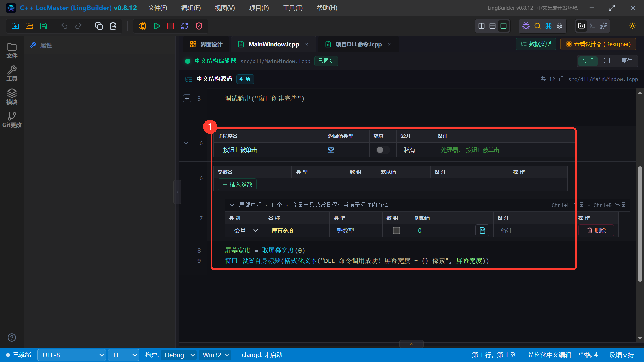Viewport: 644px width, 362px height.
Task: Click the 插入参数 button
Action: [237, 184]
